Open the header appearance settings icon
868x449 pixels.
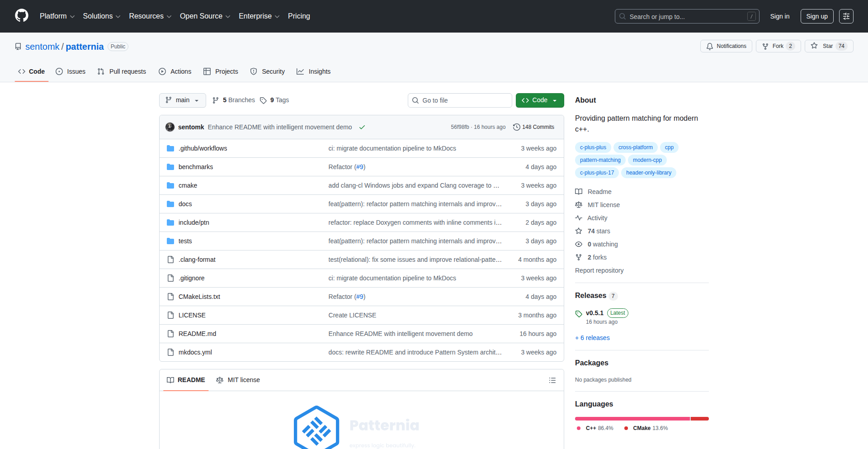point(846,16)
